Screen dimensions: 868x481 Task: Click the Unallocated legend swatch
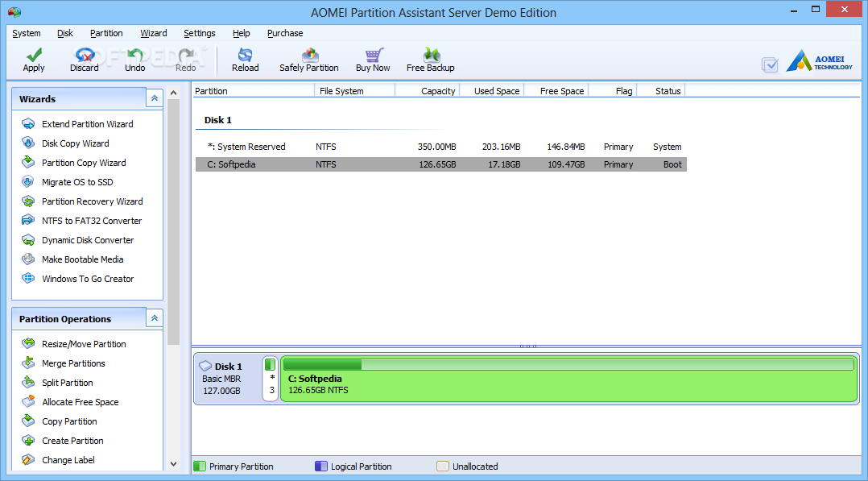(443, 466)
